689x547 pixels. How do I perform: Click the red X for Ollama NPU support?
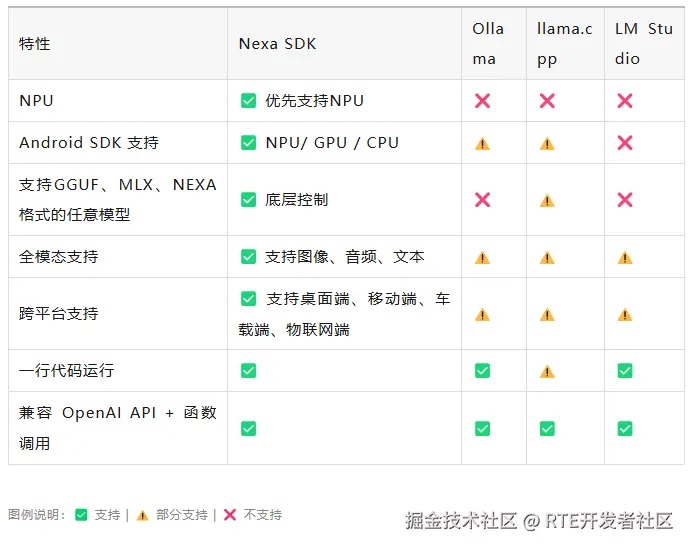pos(482,101)
